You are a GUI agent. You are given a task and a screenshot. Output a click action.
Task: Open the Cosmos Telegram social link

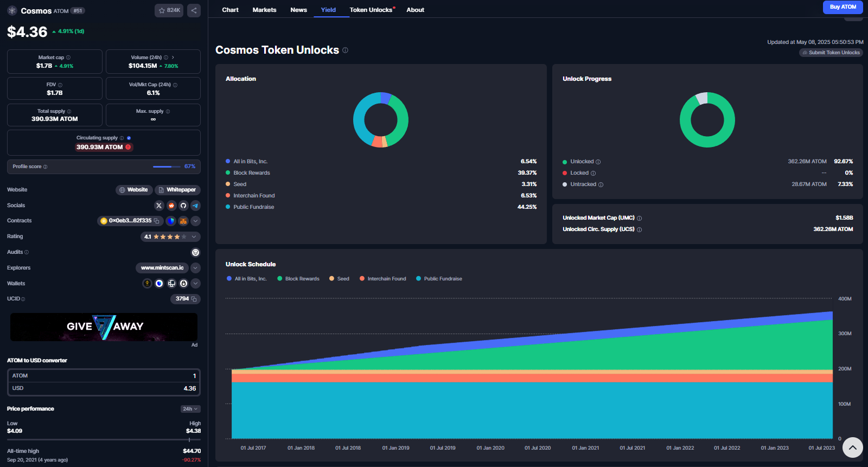pos(196,206)
